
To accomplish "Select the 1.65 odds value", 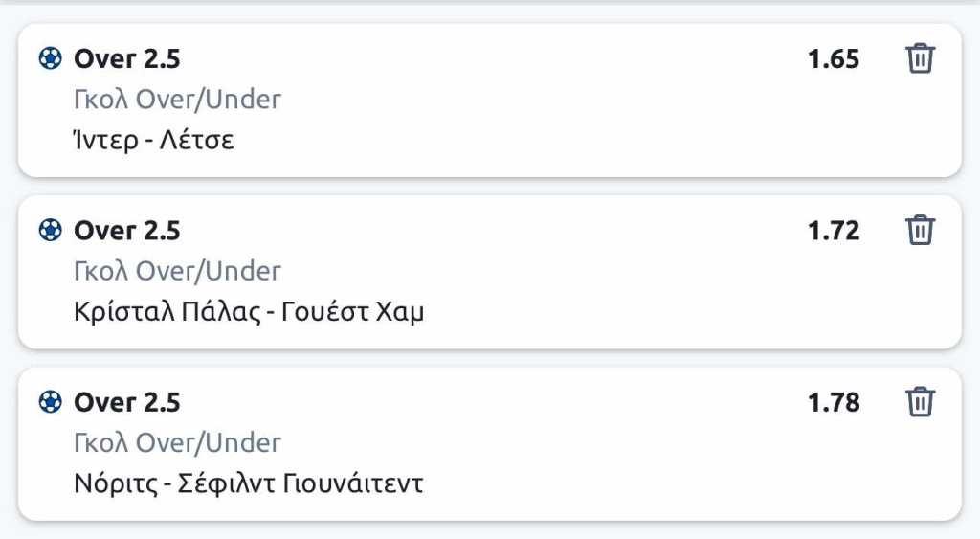I will [834, 59].
